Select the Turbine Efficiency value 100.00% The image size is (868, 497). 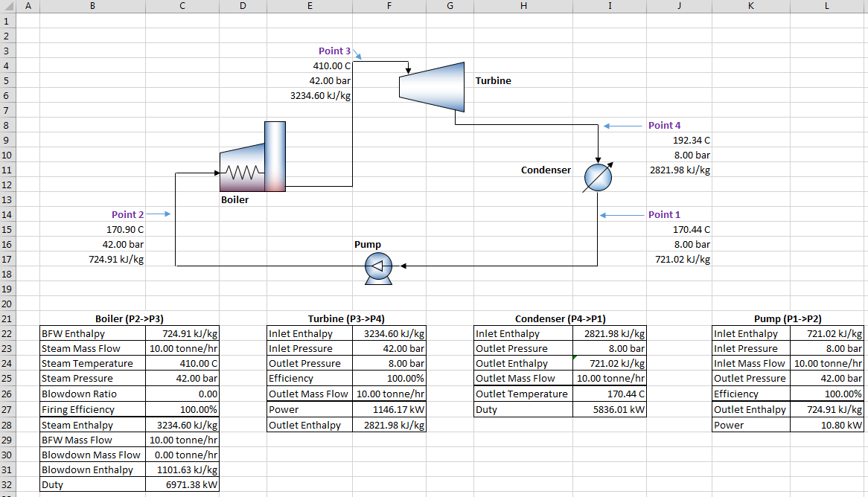[389, 379]
